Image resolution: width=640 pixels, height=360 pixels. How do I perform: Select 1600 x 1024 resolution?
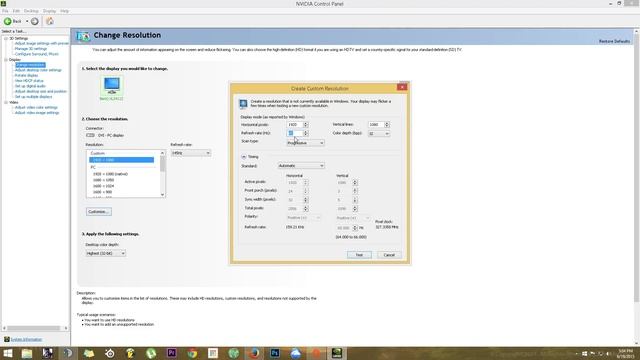click(103, 186)
